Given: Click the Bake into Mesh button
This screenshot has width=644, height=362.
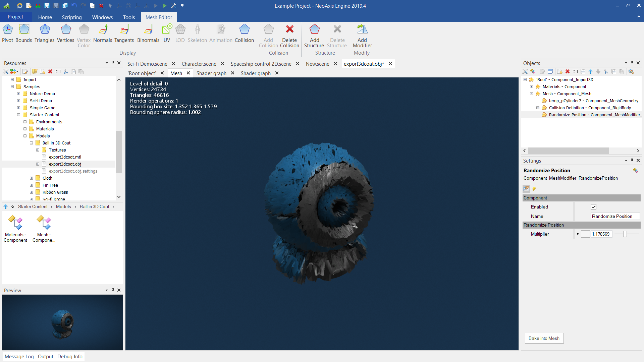Looking at the screenshot, I should [x=544, y=338].
